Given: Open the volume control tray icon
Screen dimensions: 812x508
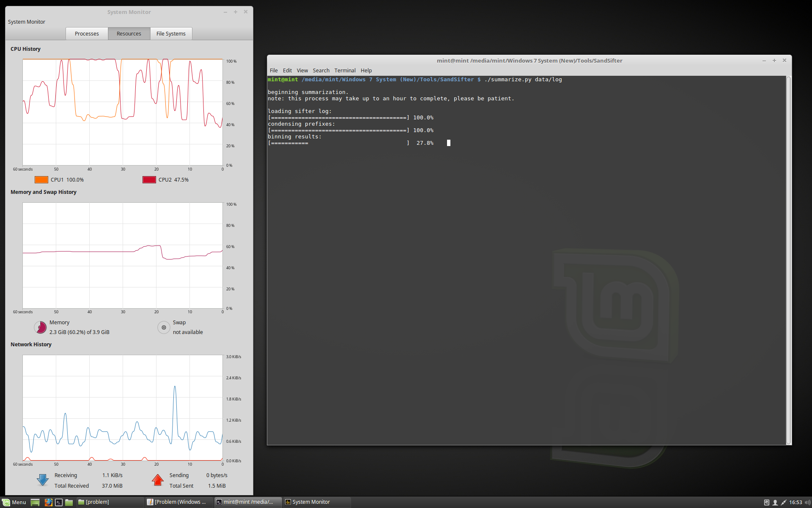Looking at the screenshot, I should pos(807,502).
